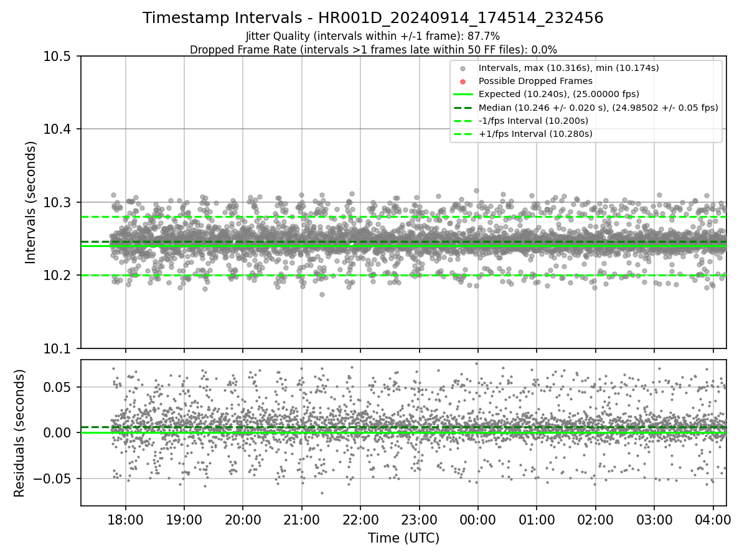The height and width of the screenshot is (560, 747).
Task: Click the 04:00 time tick label
Action: click(713, 520)
